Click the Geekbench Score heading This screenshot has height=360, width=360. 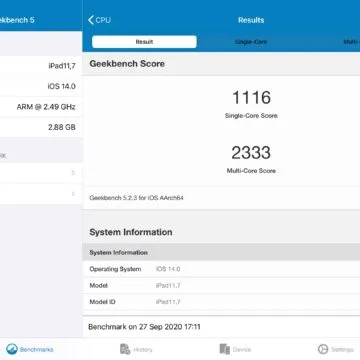click(127, 64)
